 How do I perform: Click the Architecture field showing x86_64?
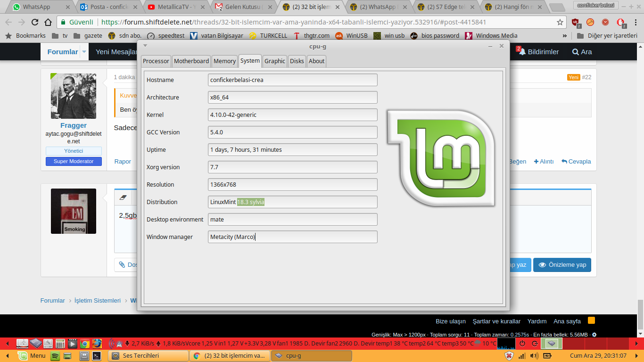point(293,97)
